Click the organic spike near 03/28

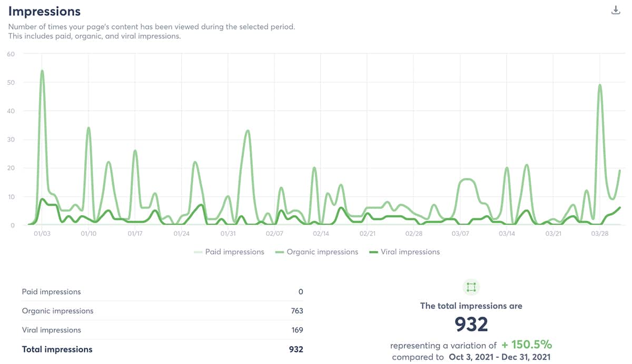[x=601, y=85]
